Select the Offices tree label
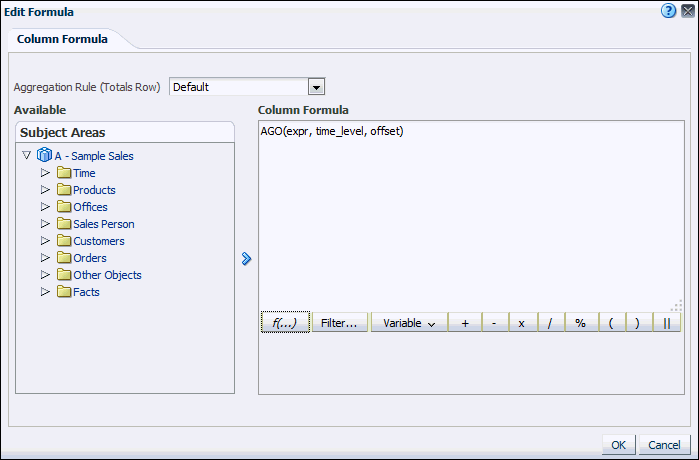This screenshot has width=699, height=460. click(90, 207)
